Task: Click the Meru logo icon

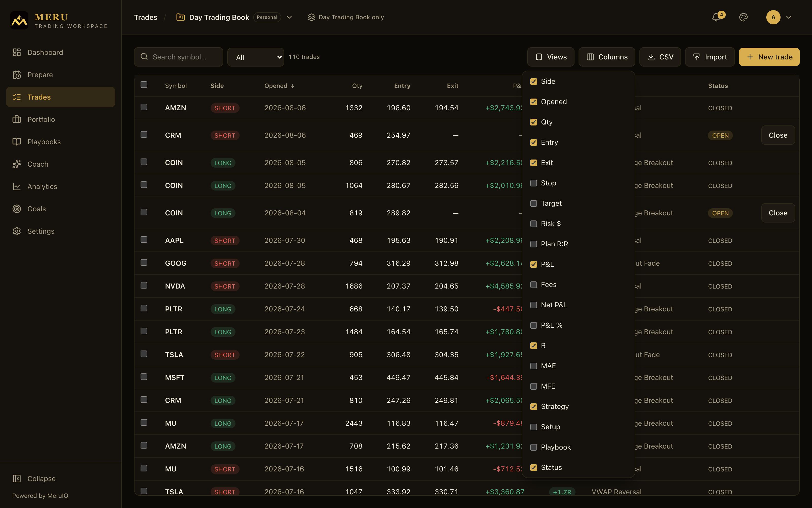Action: pos(19,21)
